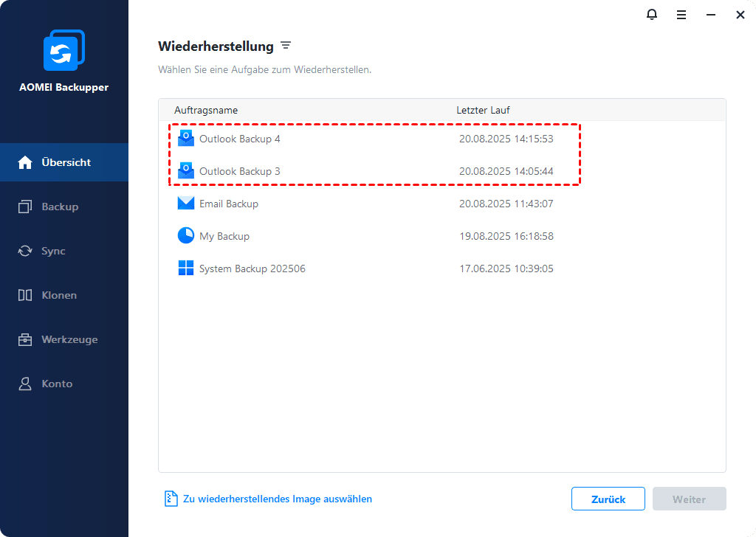Click the Zurück button
This screenshot has height=537, width=756.
coord(608,499)
